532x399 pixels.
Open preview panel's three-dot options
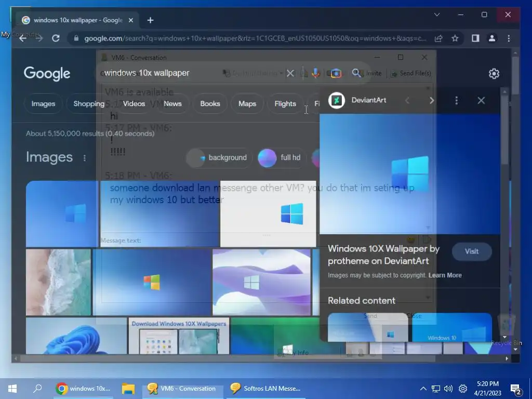click(x=456, y=100)
